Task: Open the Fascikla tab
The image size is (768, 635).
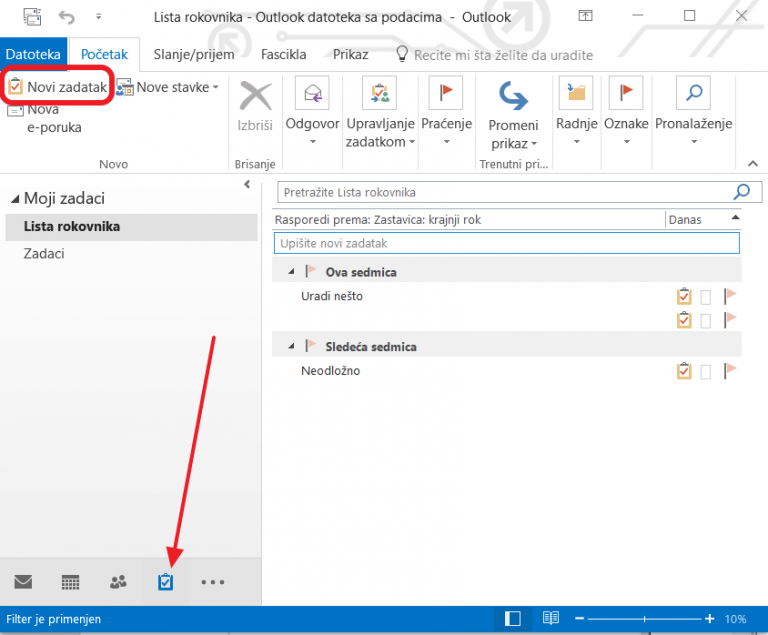Action: (284, 54)
